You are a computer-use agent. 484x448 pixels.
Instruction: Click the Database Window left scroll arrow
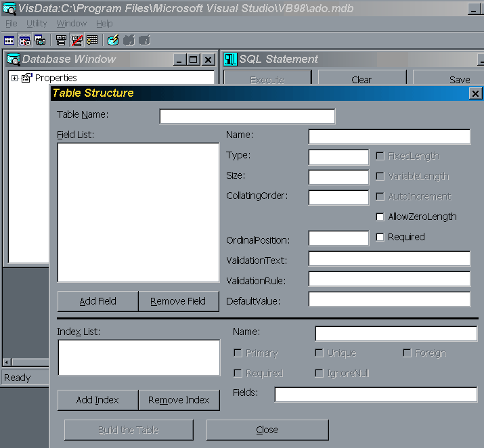click(7, 362)
